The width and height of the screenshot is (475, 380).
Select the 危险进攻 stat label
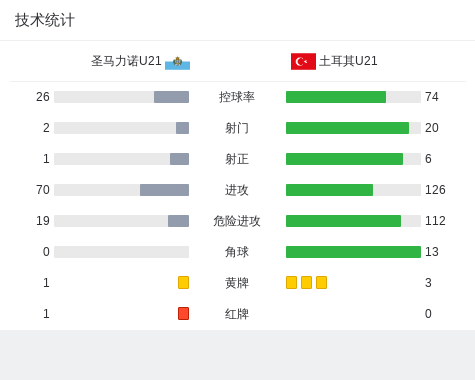pyautogui.click(x=237, y=221)
